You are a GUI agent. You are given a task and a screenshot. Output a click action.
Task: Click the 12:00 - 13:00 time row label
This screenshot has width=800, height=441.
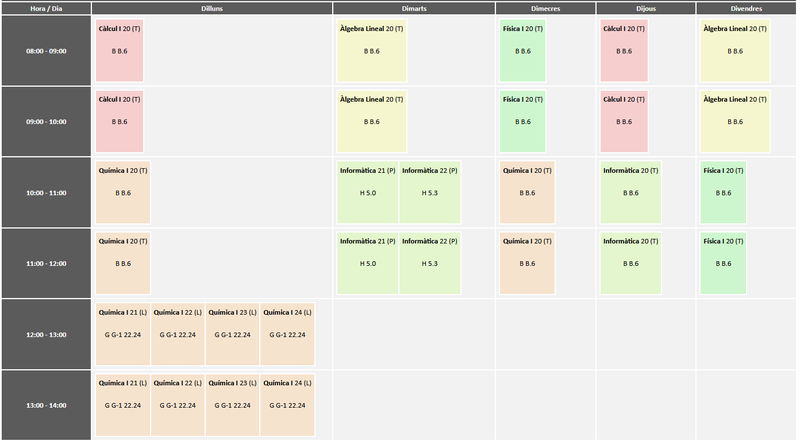tap(46, 334)
